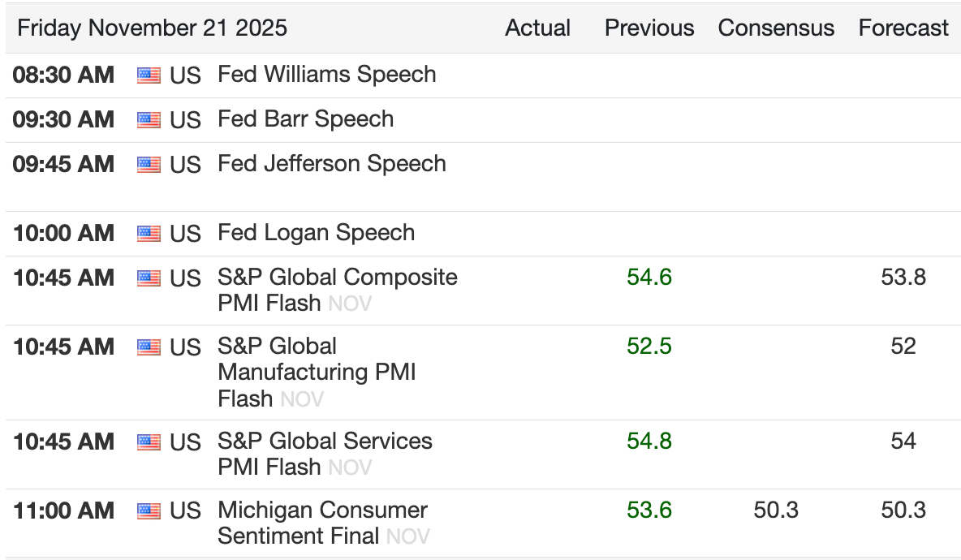The width and height of the screenshot is (961, 560).
Task: Open the Fed Logan Speech event
Action: coord(316,233)
